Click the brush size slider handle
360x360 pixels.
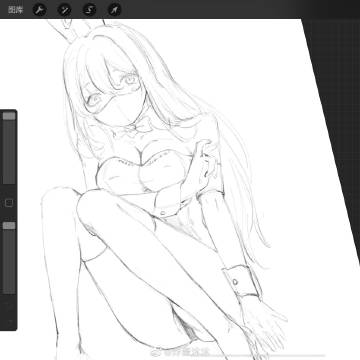(x=9, y=116)
